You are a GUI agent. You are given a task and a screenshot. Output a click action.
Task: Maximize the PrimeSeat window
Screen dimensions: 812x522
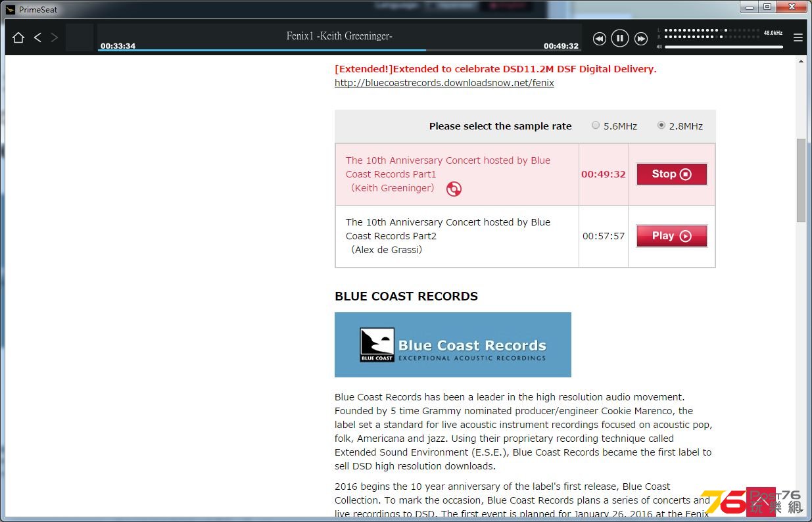[767, 7]
